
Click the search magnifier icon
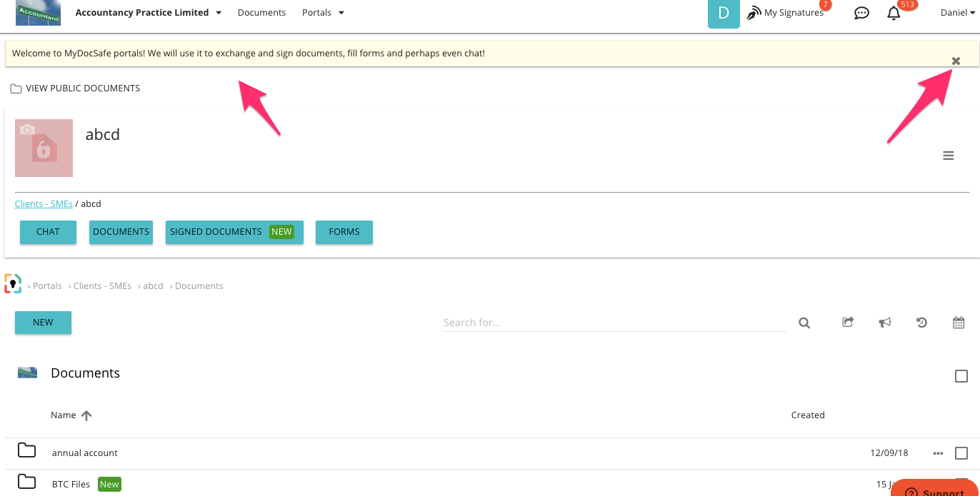point(804,323)
